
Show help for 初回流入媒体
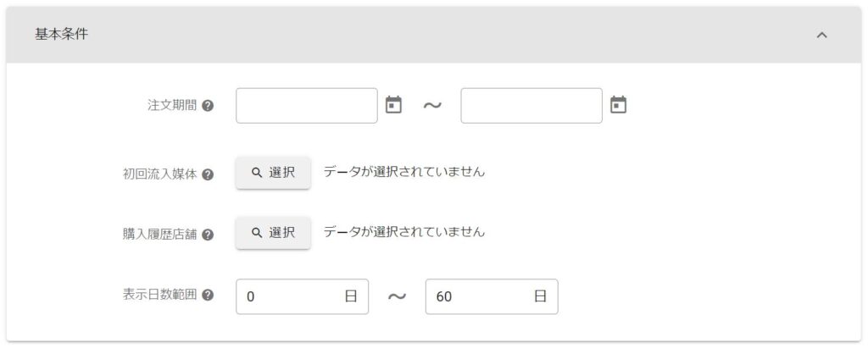(x=208, y=174)
